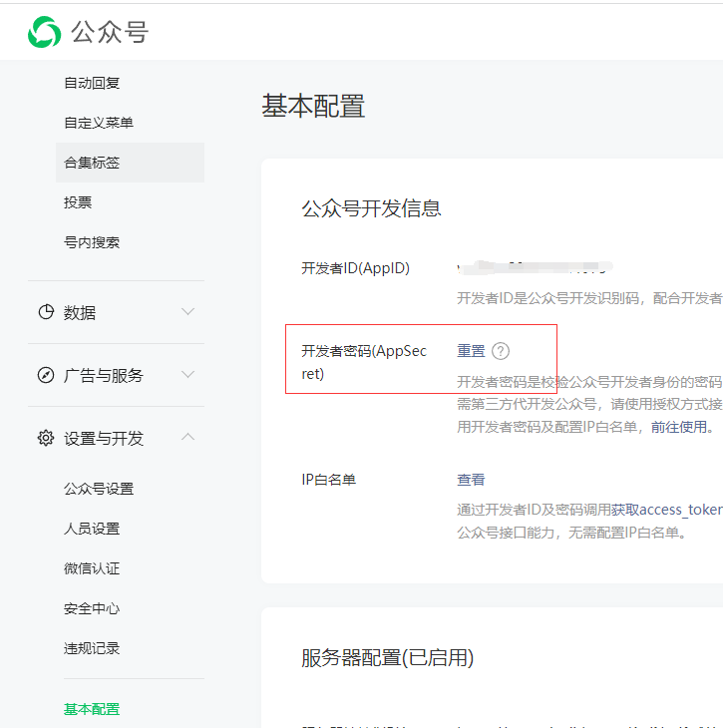Open 自定义菜单 in the sidebar
This screenshot has width=723, height=728.
pyautogui.click(x=99, y=123)
